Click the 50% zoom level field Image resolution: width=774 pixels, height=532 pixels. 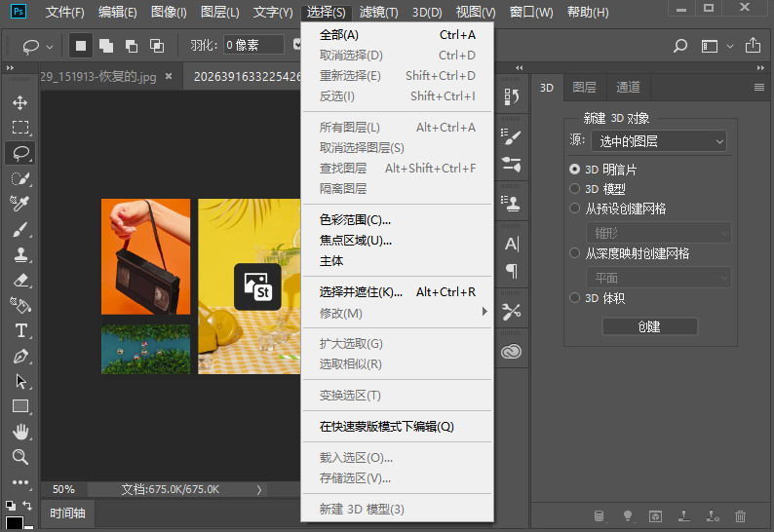pos(63,489)
